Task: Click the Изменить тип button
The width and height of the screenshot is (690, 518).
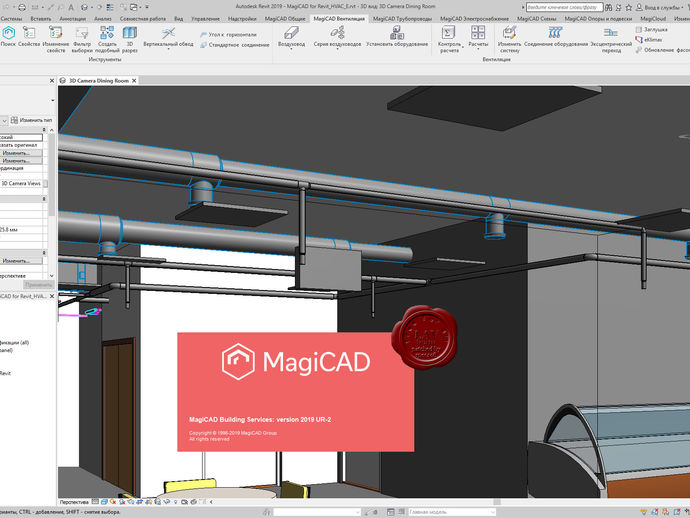Action: pyautogui.click(x=31, y=120)
